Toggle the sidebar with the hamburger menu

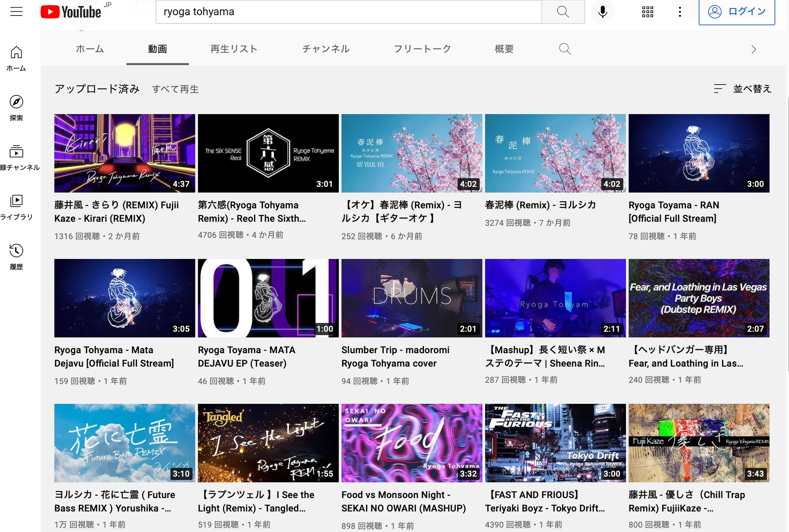coord(17,12)
